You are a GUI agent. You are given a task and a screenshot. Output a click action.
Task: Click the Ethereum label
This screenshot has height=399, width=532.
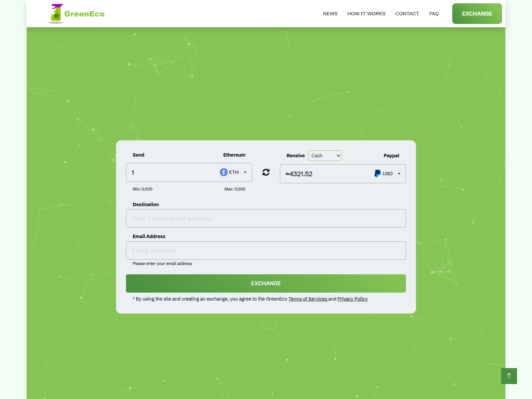[x=234, y=155]
